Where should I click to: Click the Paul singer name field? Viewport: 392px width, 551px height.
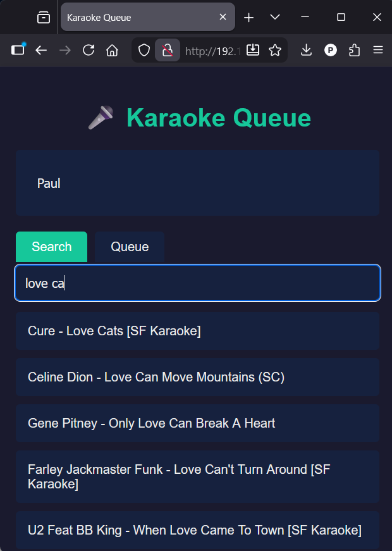[x=197, y=183]
